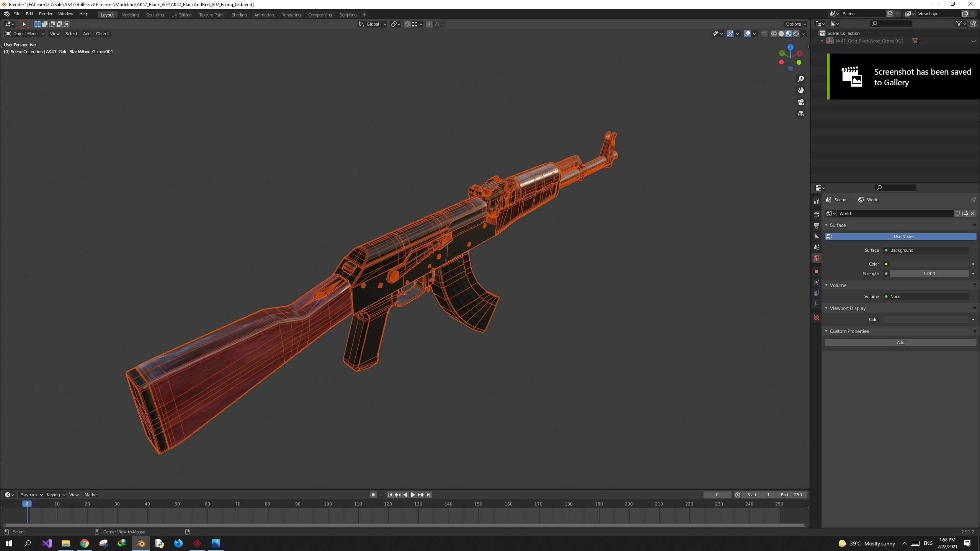Click the Surface Color swatch

(929, 264)
